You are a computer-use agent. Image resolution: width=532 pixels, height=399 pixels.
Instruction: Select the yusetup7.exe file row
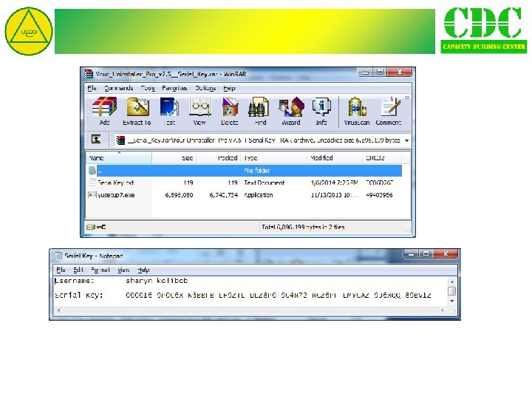click(x=245, y=195)
